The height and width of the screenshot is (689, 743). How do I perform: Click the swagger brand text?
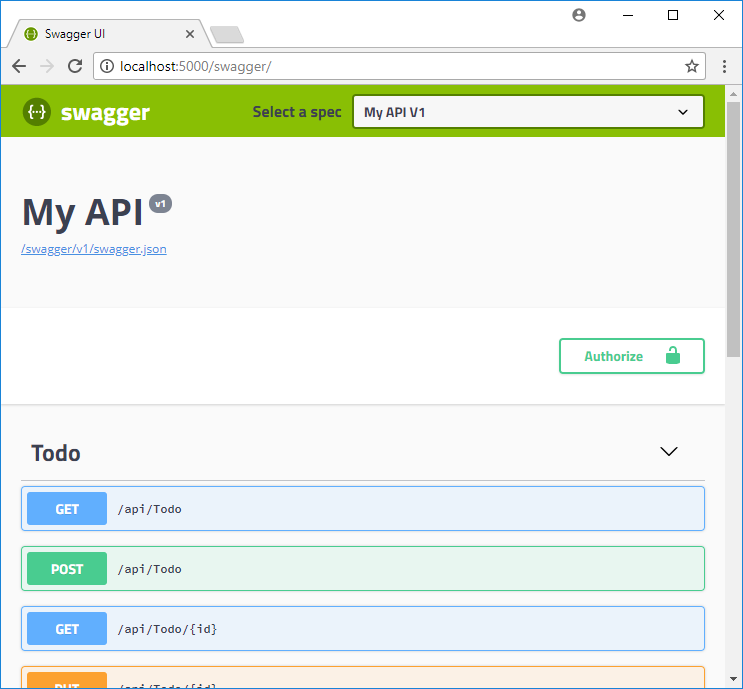(105, 113)
